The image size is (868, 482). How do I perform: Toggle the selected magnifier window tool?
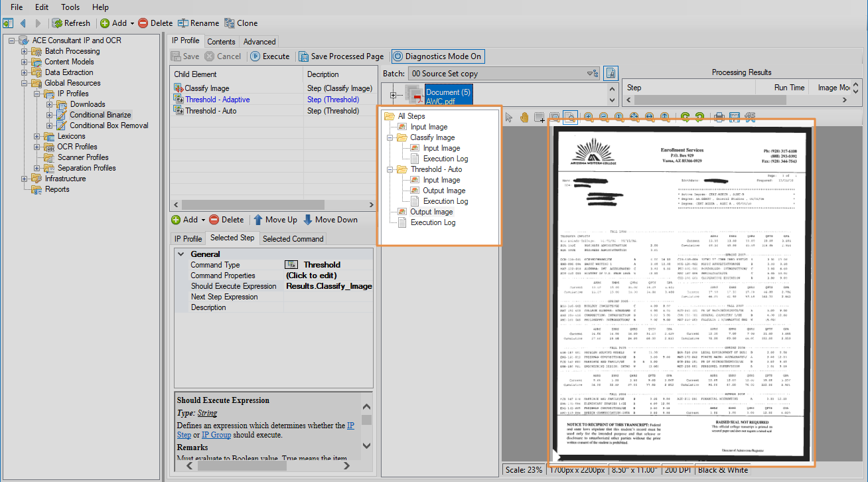point(570,118)
